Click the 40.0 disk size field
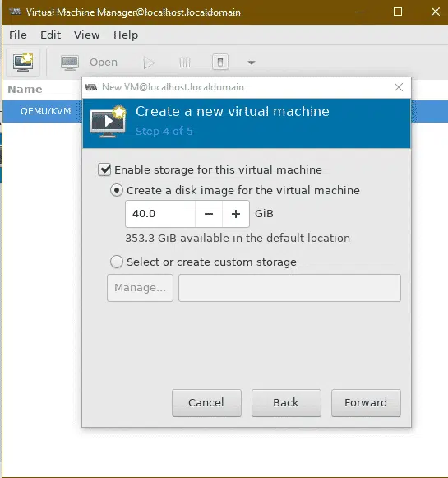 (x=160, y=214)
